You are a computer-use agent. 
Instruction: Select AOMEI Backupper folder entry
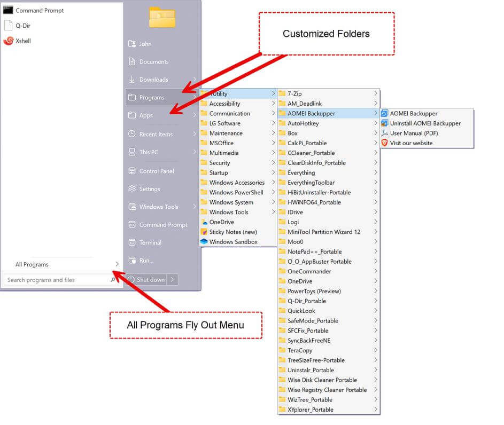329,113
